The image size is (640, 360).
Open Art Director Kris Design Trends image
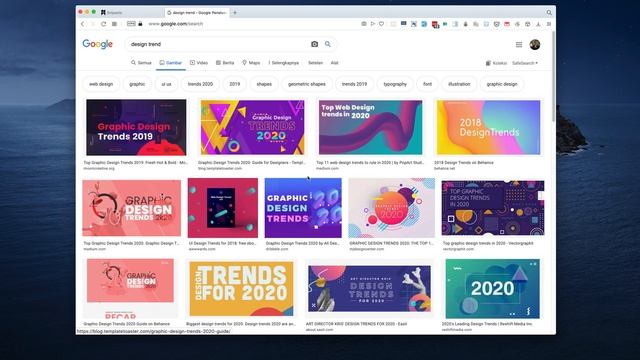pos(369,289)
